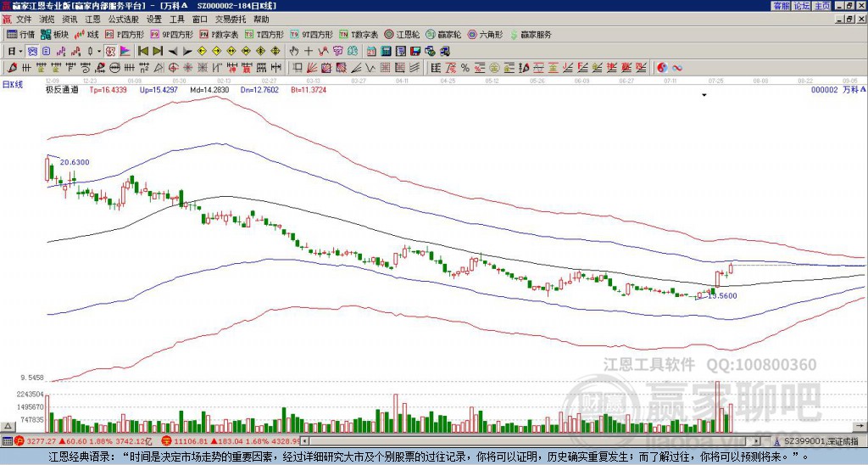The height and width of the screenshot is (465, 868).
Task: Click the horizontal scrollbar right arrow
Action: point(756,441)
